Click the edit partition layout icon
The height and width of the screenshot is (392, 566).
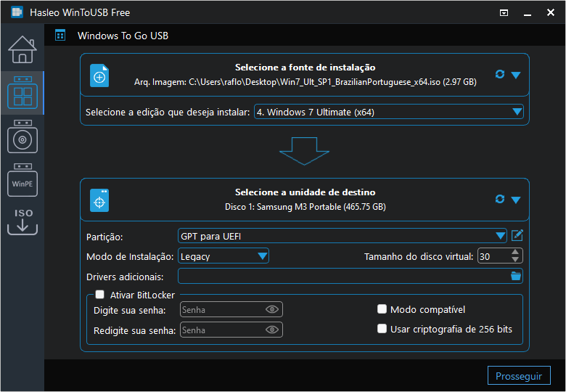coord(517,235)
